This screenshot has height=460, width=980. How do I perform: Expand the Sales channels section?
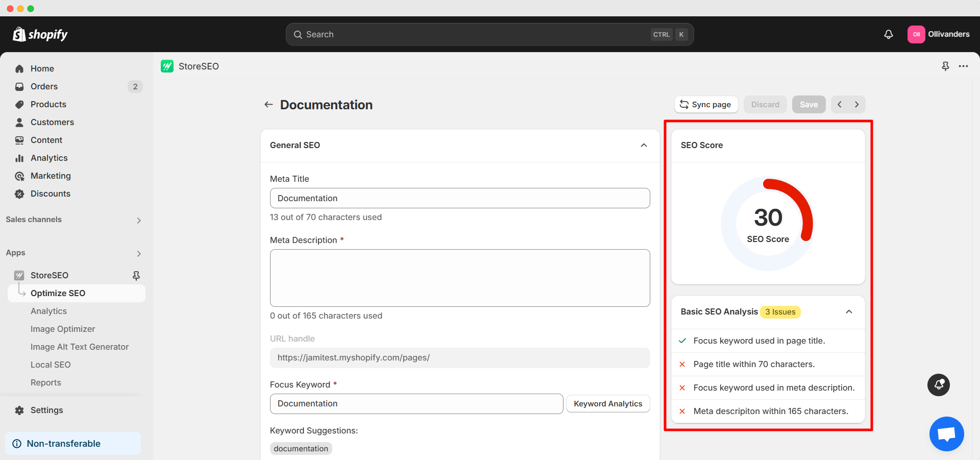(x=138, y=220)
